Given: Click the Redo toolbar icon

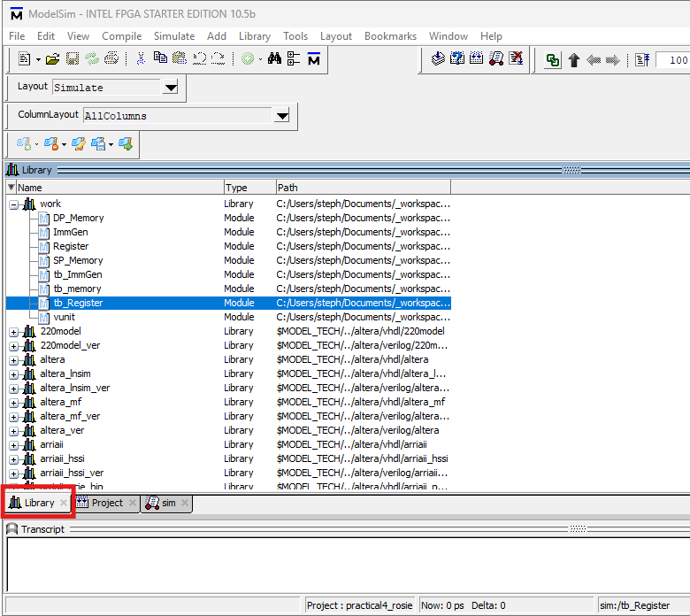Looking at the screenshot, I should coord(218,58).
